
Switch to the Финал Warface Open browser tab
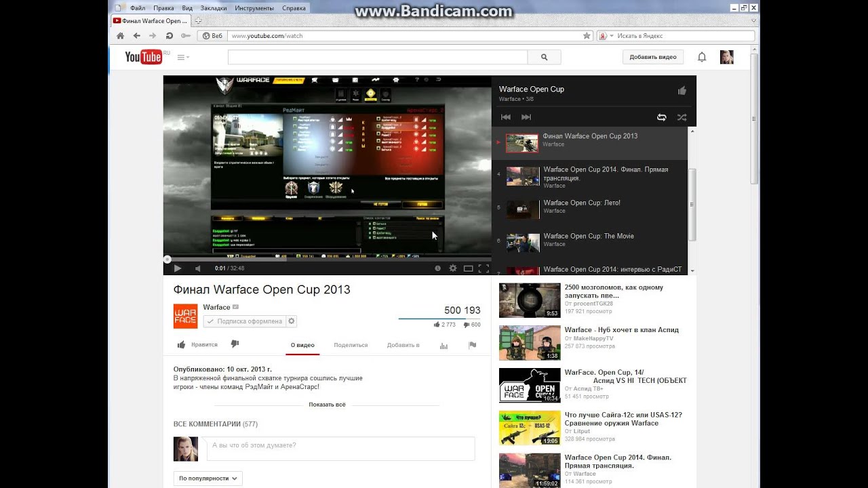click(x=151, y=21)
